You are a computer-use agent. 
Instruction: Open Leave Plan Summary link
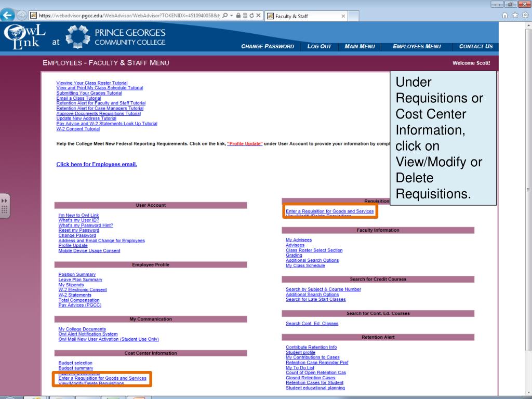click(x=80, y=280)
